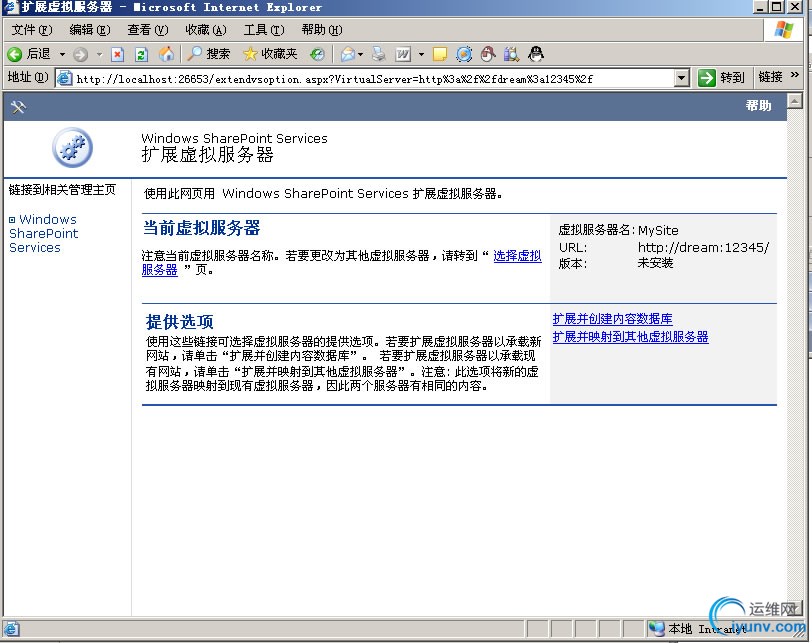
Task: Click the address bar URL field
Action: [373, 79]
